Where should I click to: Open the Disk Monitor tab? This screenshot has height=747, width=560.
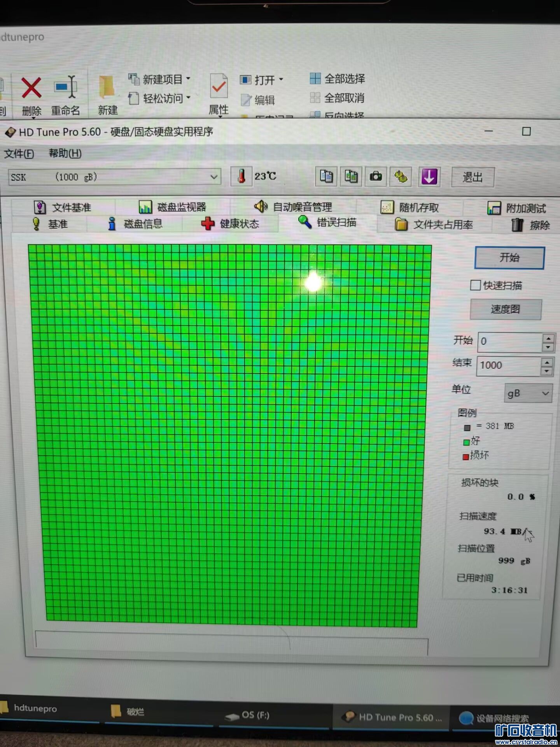coord(173,207)
